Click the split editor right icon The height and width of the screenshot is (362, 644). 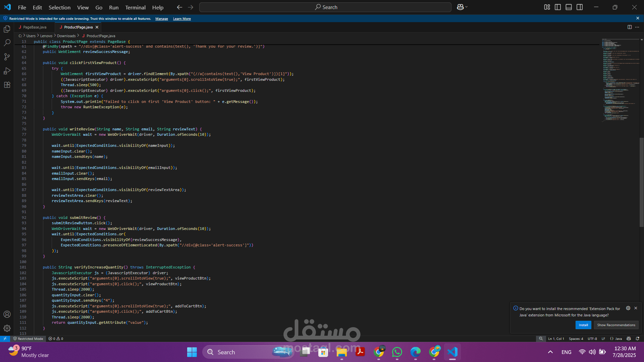[x=630, y=27]
